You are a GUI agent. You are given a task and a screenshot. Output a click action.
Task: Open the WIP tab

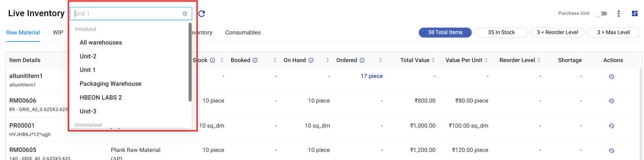click(58, 32)
